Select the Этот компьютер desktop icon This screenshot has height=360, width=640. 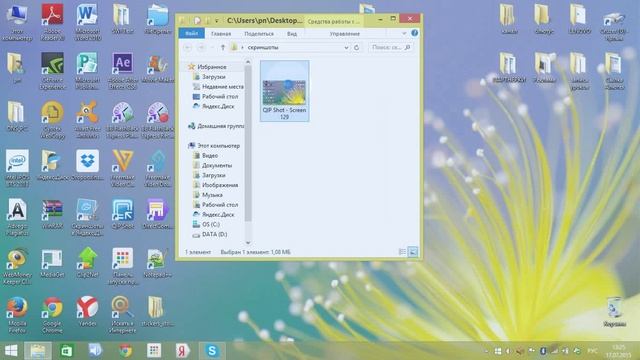click(17, 22)
